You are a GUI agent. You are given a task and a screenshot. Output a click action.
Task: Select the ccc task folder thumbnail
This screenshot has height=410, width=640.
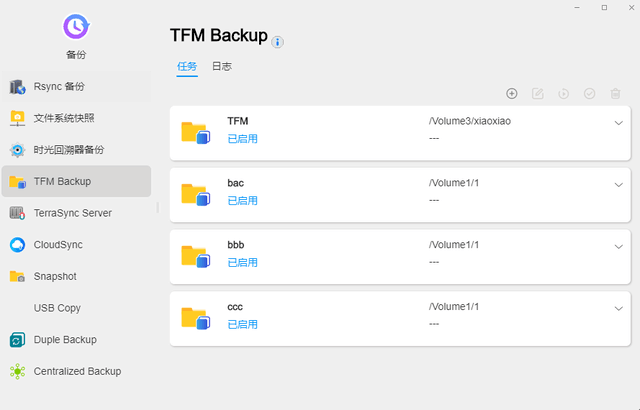(196, 318)
